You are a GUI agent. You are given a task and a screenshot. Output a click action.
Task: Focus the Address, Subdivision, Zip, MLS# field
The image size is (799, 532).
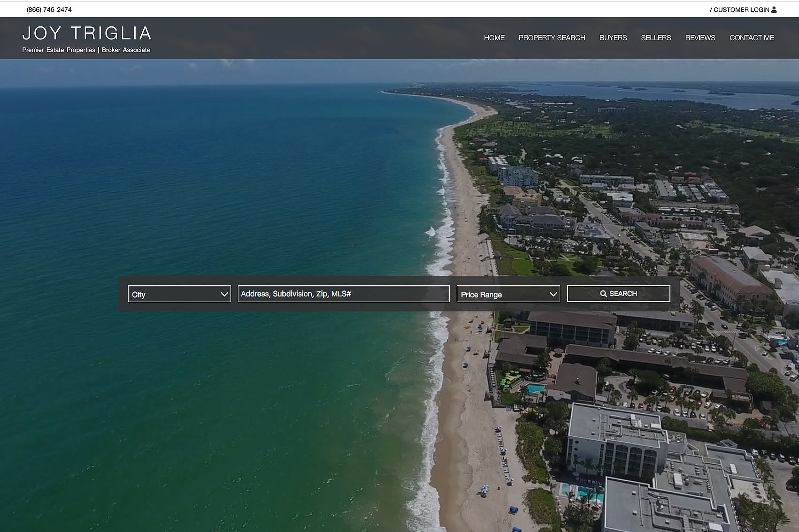pos(344,294)
